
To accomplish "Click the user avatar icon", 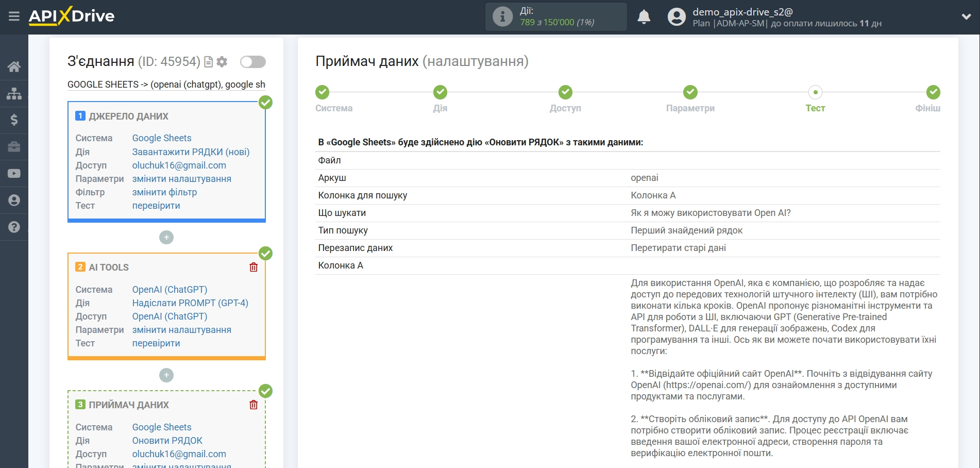I will click(x=677, y=17).
